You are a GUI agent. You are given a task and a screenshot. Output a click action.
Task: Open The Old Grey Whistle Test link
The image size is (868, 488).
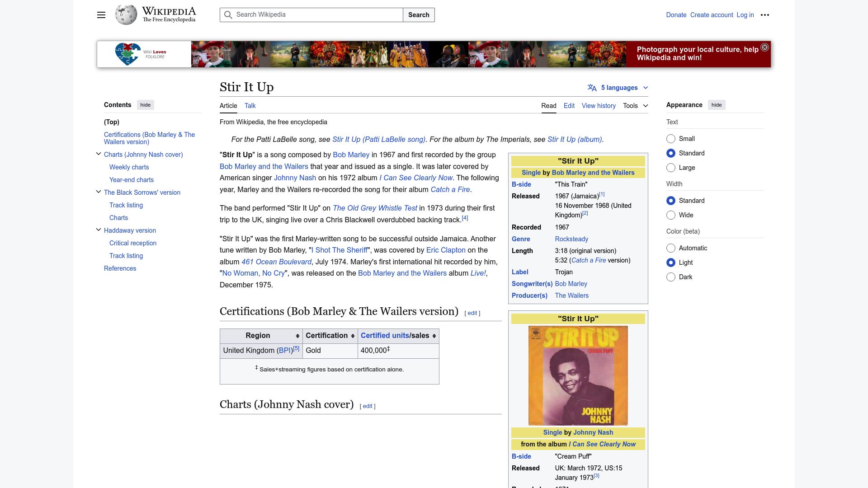point(375,208)
